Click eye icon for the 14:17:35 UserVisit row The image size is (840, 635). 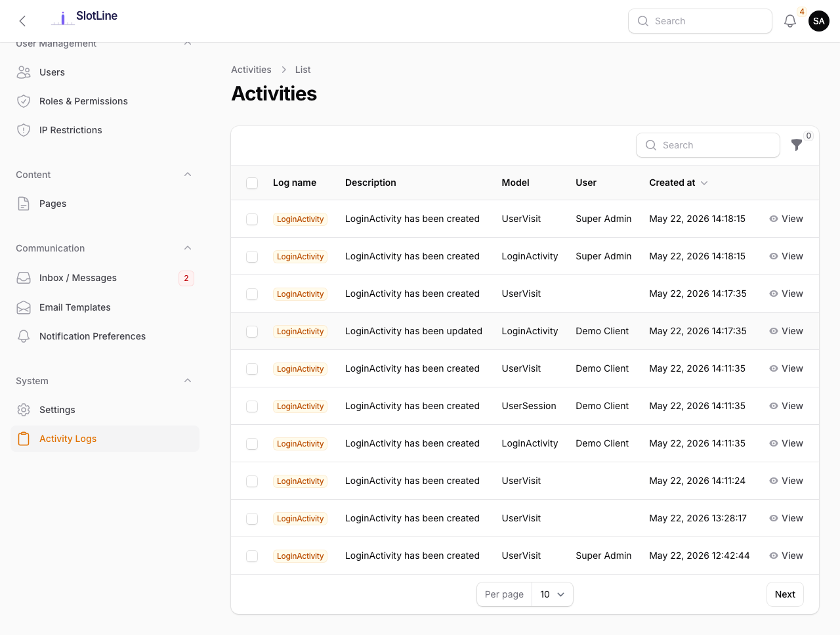774,294
